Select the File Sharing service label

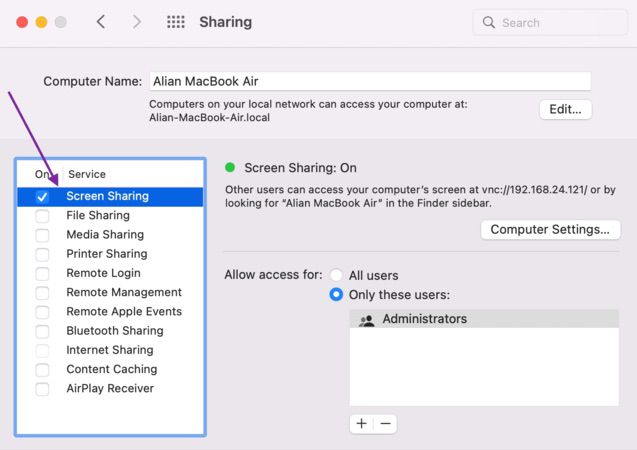(98, 215)
